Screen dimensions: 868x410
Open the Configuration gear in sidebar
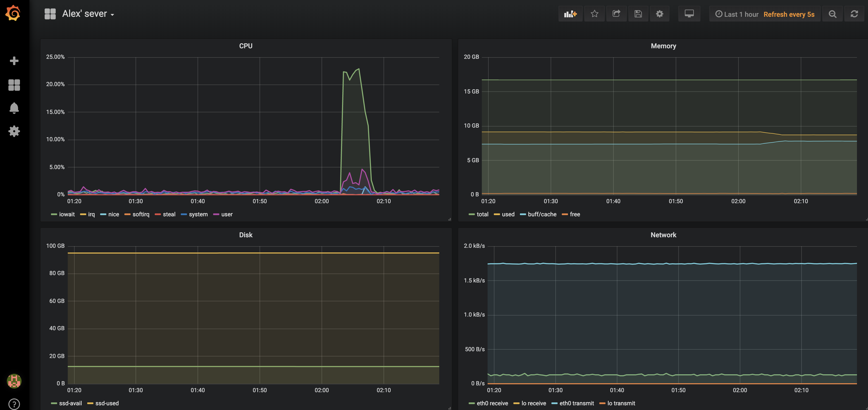14,131
